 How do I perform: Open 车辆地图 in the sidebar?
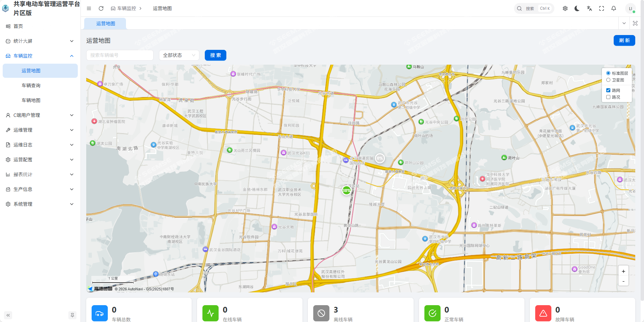click(40, 100)
